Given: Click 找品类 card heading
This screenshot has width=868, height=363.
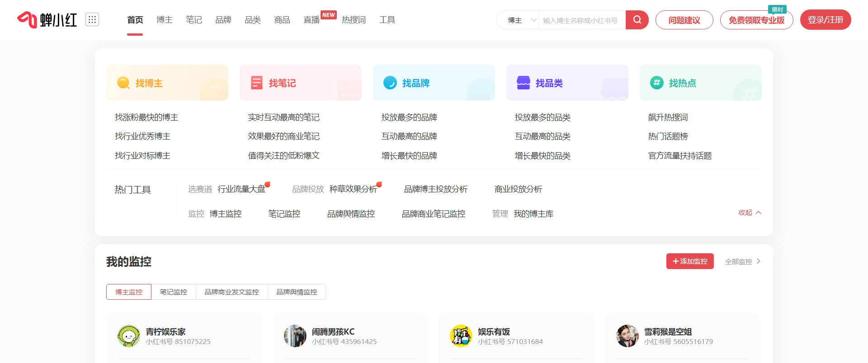Looking at the screenshot, I should pyautogui.click(x=549, y=83).
